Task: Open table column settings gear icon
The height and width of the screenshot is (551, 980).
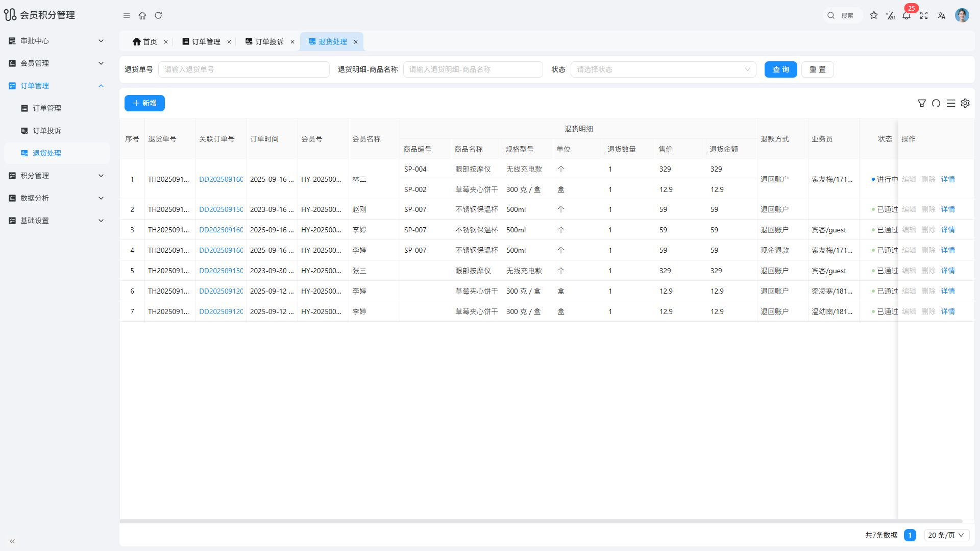Action: (x=965, y=103)
